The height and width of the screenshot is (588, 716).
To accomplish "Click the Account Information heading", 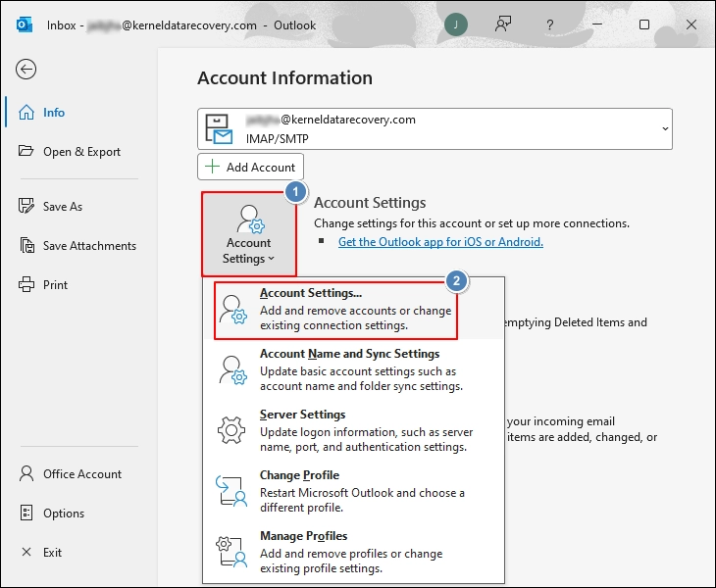I will pyautogui.click(x=285, y=78).
